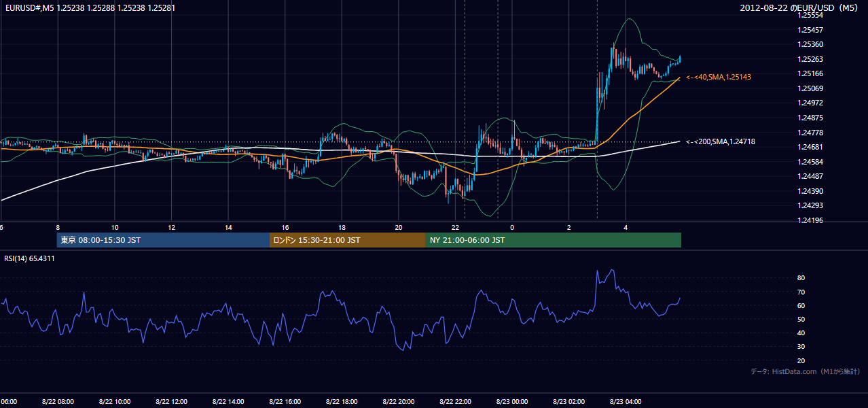This screenshot has width=868, height=408.
Task: Click price axis label 1.25069
Action: click(x=810, y=88)
